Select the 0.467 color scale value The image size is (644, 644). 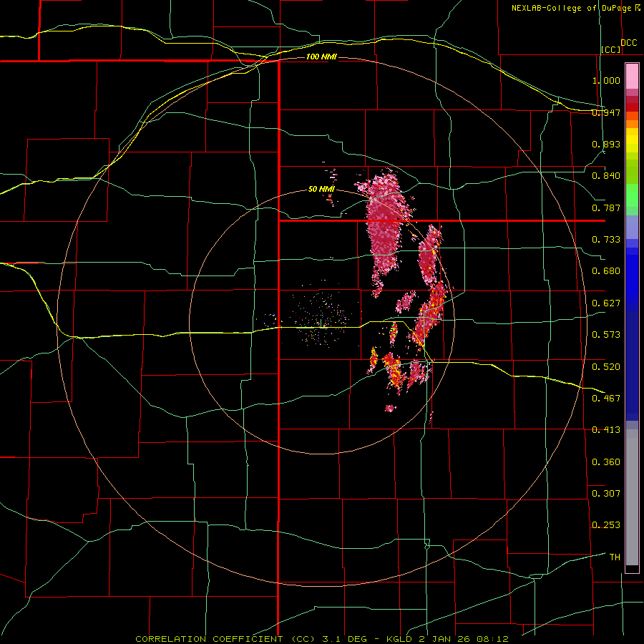(606, 399)
